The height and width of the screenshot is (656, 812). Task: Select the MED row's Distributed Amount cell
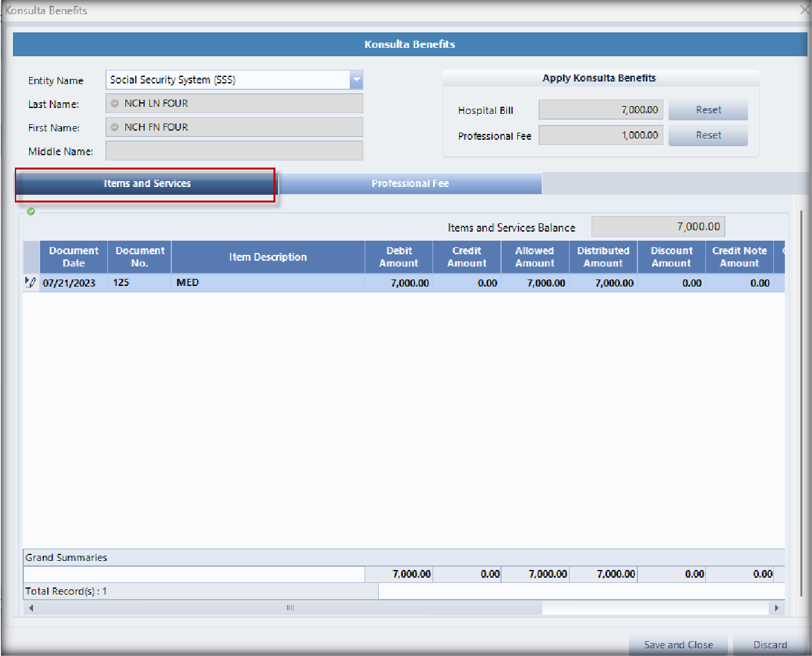coord(603,283)
